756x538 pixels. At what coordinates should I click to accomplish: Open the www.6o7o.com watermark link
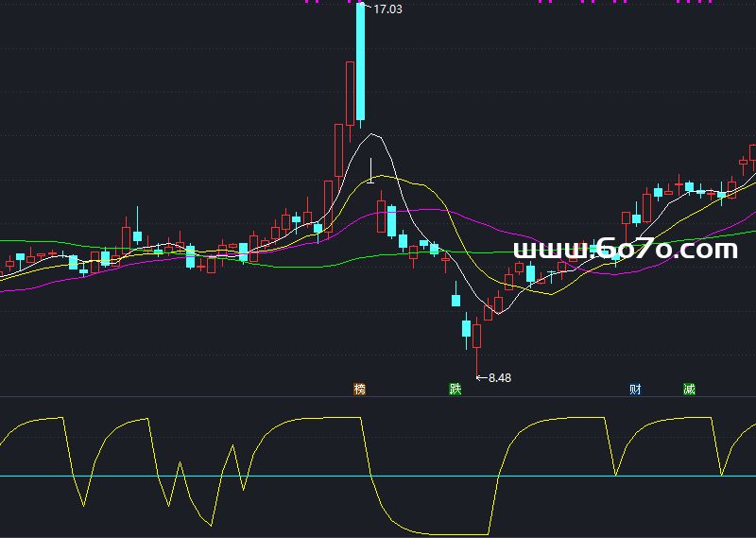coord(625,250)
